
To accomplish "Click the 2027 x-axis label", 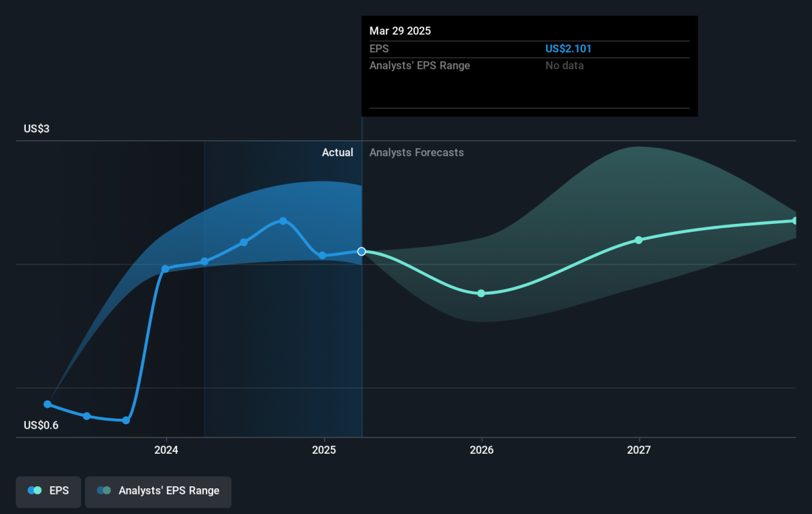I will [x=639, y=450].
